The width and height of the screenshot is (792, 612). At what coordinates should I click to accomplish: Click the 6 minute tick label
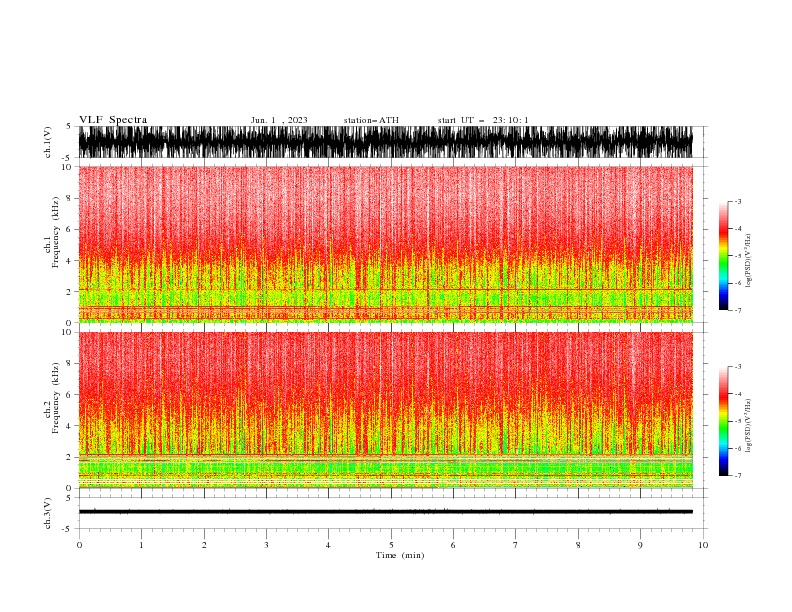[453, 545]
